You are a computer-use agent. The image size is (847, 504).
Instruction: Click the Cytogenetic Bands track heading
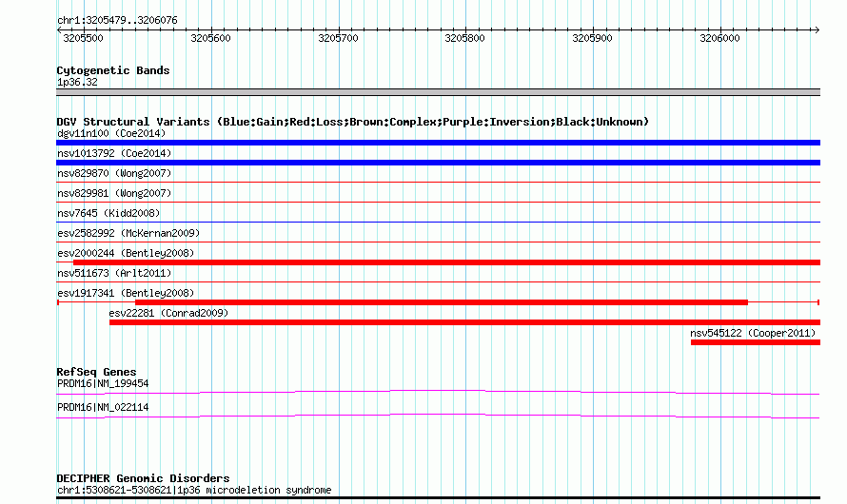coord(113,70)
